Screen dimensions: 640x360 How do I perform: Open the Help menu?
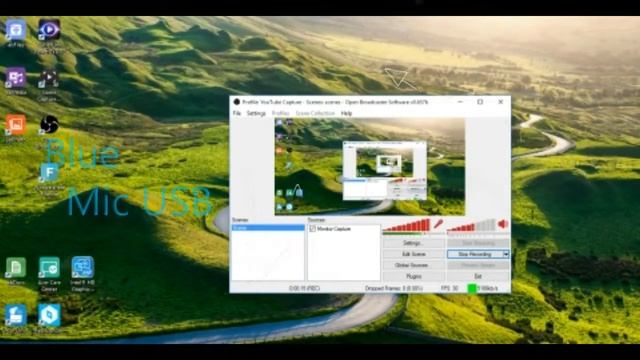click(347, 113)
